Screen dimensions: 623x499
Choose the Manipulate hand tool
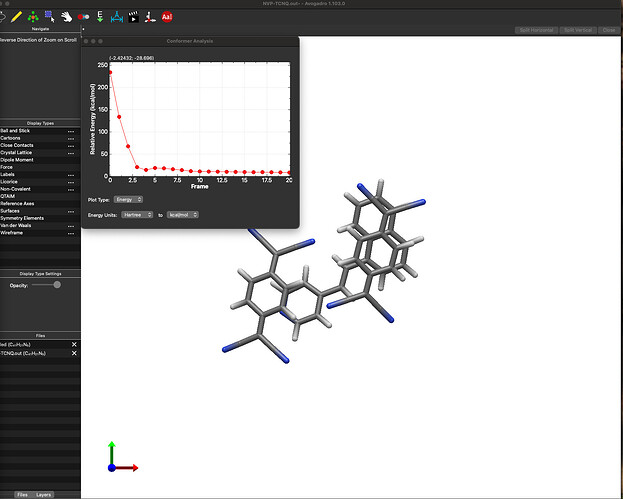point(65,17)
